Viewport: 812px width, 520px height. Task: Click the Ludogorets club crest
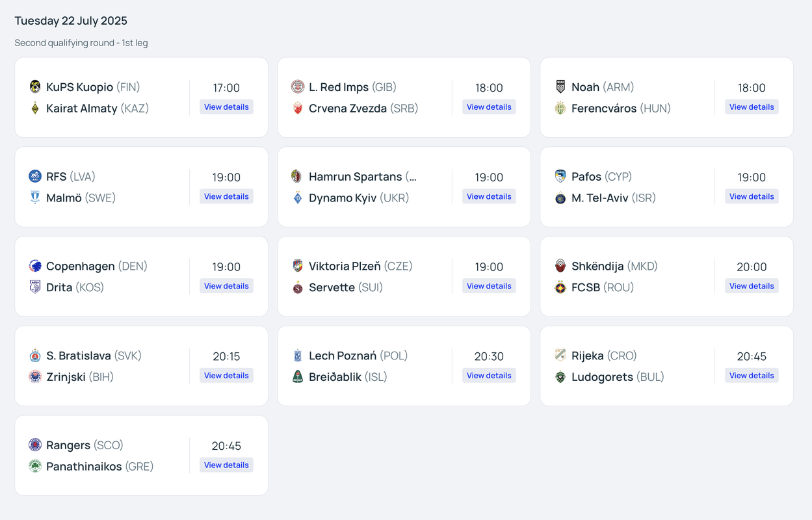point(560,377)
